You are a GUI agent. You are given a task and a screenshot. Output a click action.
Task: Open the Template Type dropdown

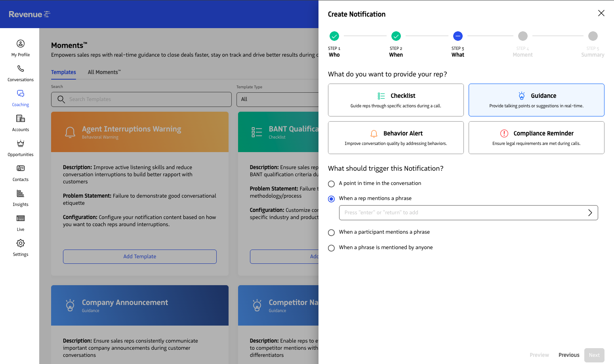[x=277, y=99]
